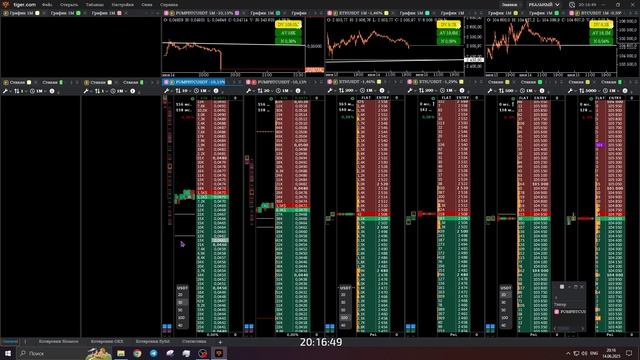Click yellow link swatch on ETHUSDT 1M chart tab
Screen dimensions: 640x360
click(386, 13)
